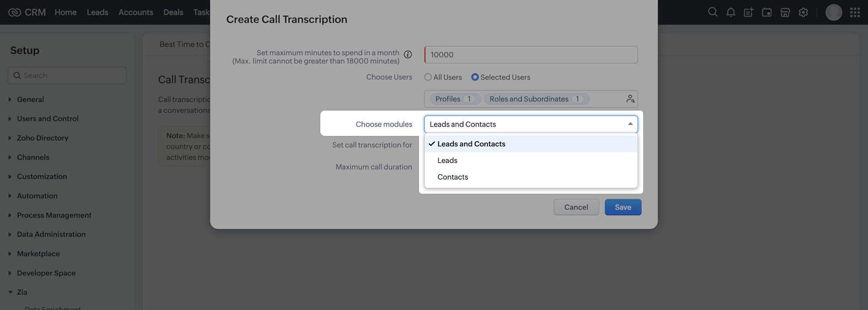Collapse the Choose modules dropdown
The image size is (868, 310).
tap(630, 124)
